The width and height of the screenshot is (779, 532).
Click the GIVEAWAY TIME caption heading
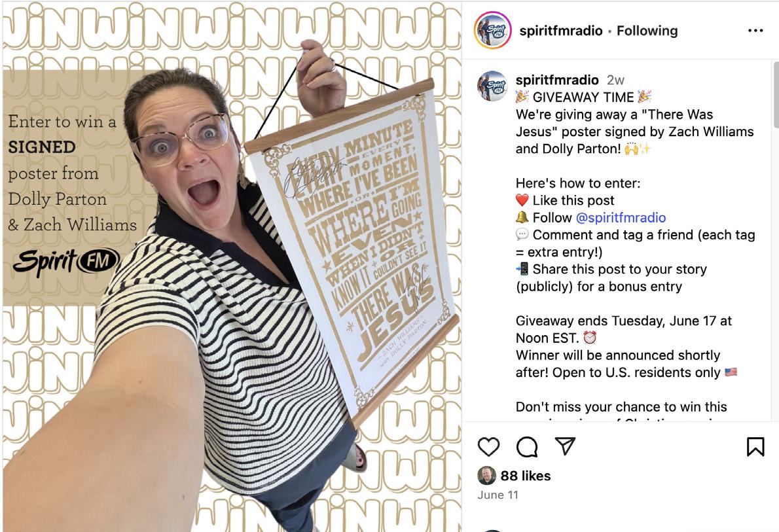pos(583,97)
